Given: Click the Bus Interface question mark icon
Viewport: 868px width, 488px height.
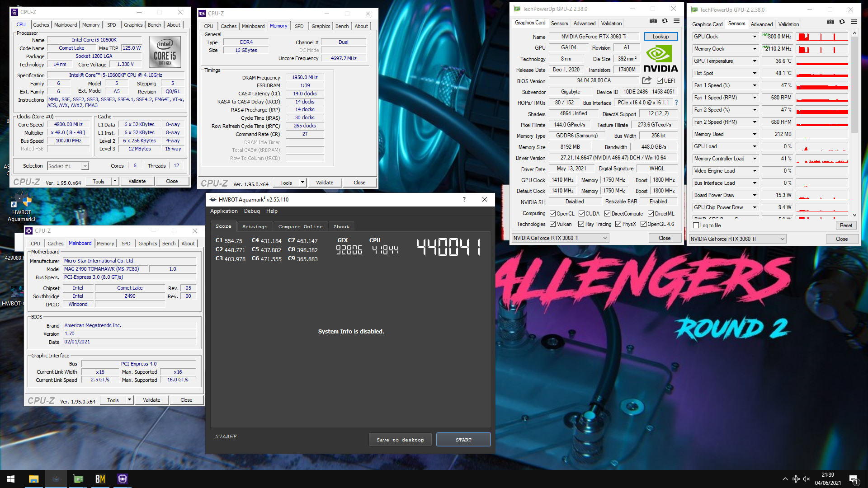Looking at the screenshot, I should point(676,103).
